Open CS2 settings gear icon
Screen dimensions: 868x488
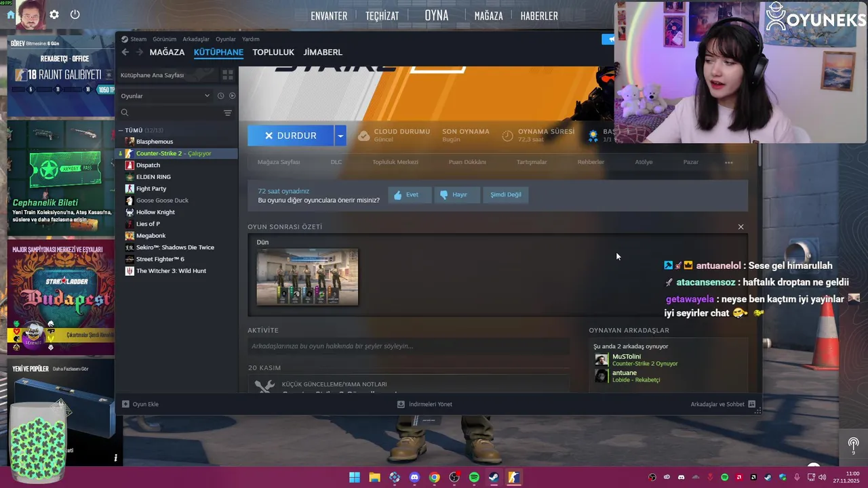pos(54,14)
